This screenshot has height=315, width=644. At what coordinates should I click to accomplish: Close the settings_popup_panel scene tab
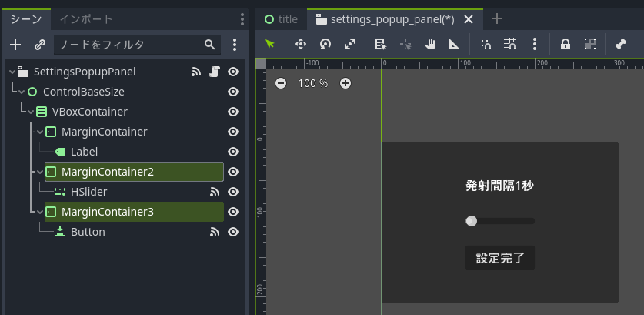tap(469, 19)
